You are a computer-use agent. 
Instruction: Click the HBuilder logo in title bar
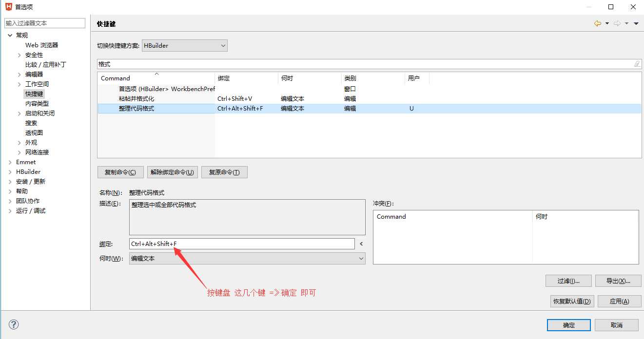click(8, 7)
